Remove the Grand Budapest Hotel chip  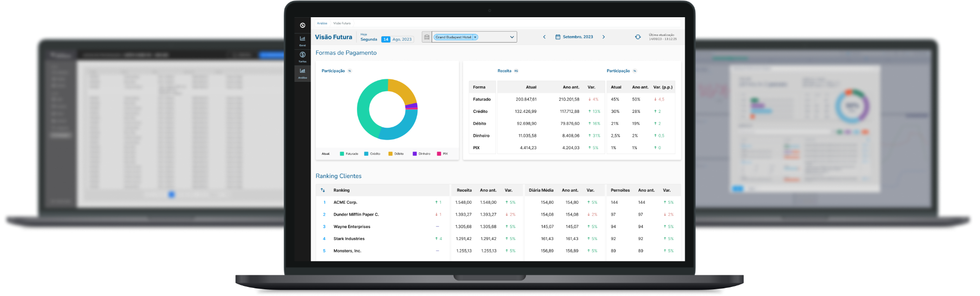click(x=475, y=37)
